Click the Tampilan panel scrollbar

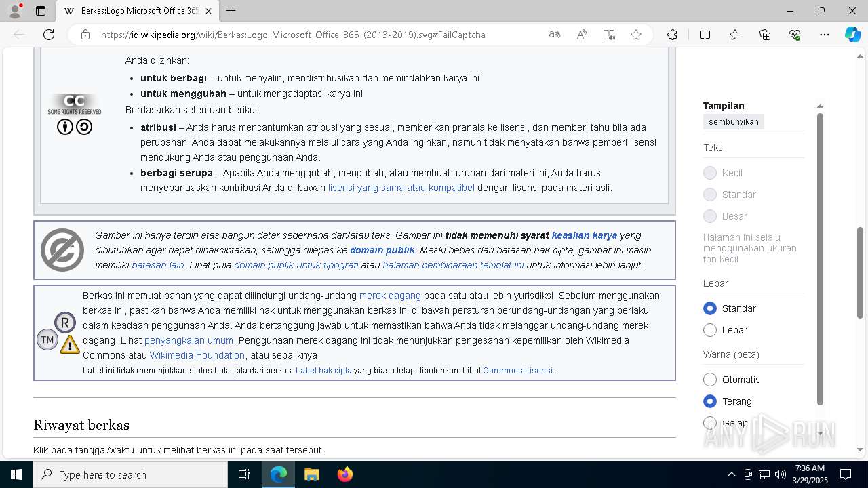pos(820,258)
